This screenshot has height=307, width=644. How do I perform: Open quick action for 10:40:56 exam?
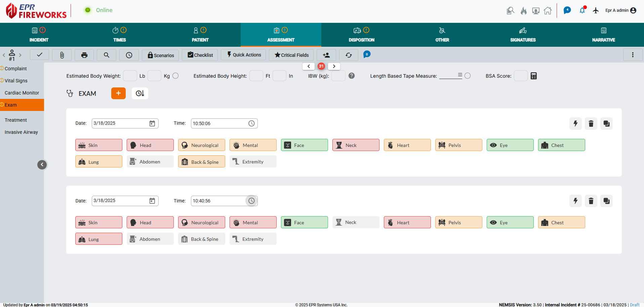tap(575, 201)
